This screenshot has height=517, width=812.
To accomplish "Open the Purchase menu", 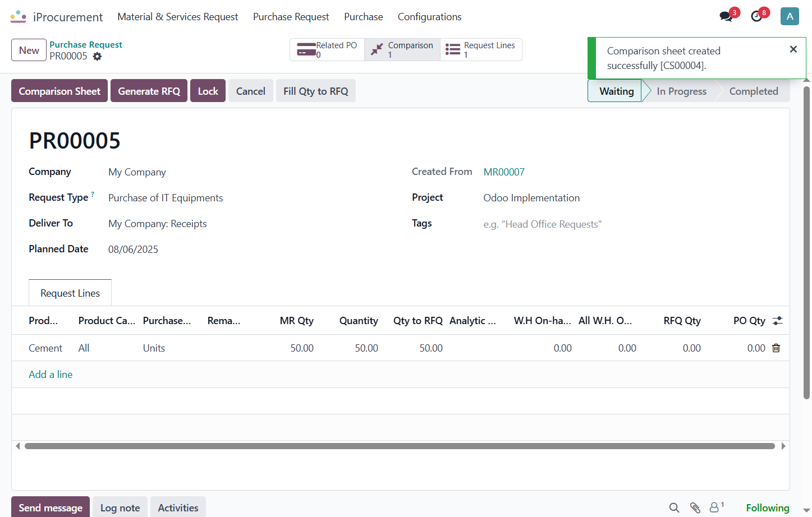I will point(364,17).
